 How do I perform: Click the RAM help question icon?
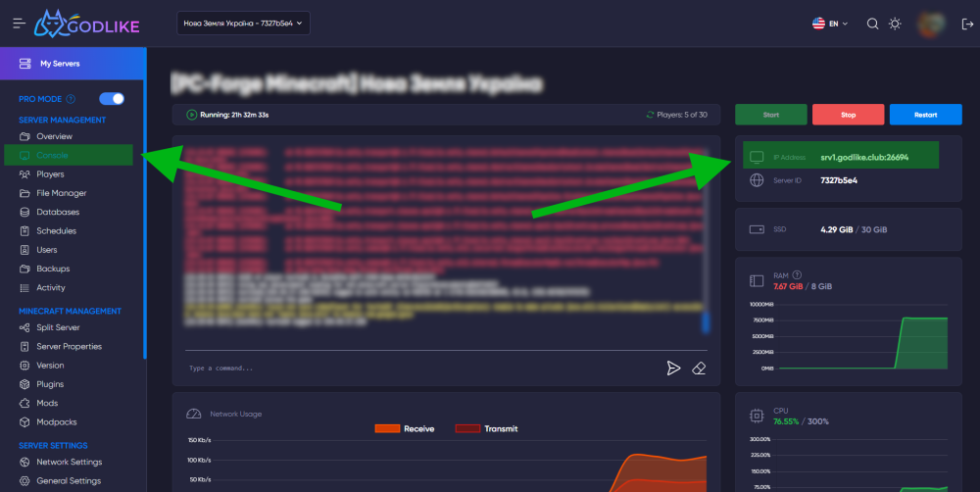click(797, 275)
